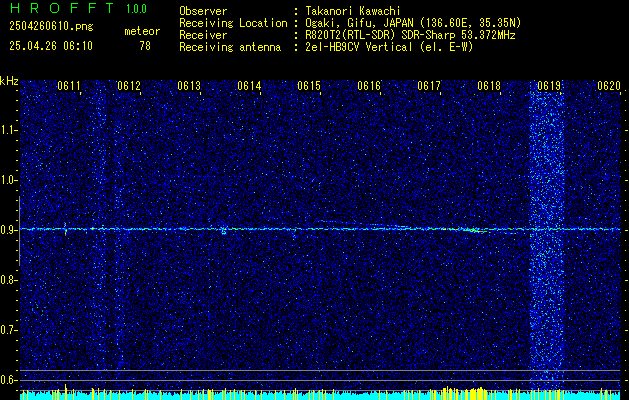The height and width of the screenshot is (400, 629).
Task: Click the bright echo before 0618
Action: pos(474,230)
